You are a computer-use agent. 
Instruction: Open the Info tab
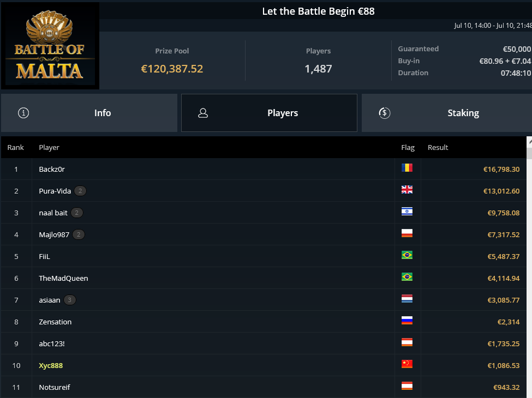click(89, 113)
